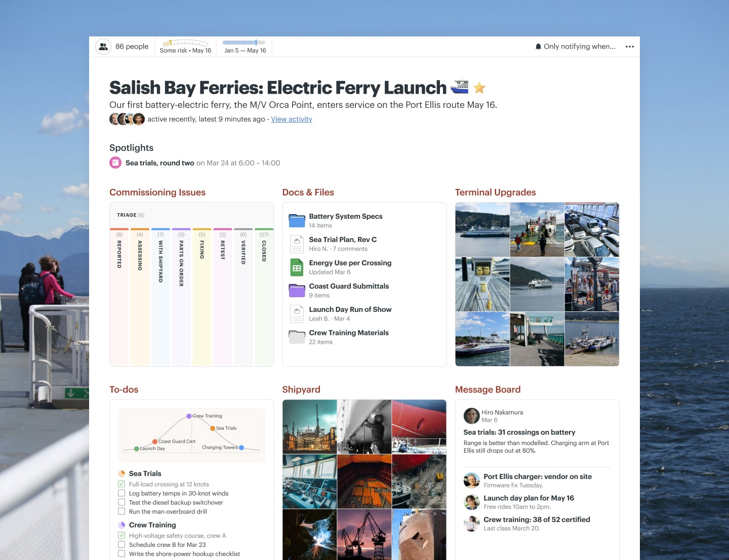Viewport: 729px width, 560px height.
Task: Open the blue Battery System Specs folder icon
Action: tap(297, 220)
